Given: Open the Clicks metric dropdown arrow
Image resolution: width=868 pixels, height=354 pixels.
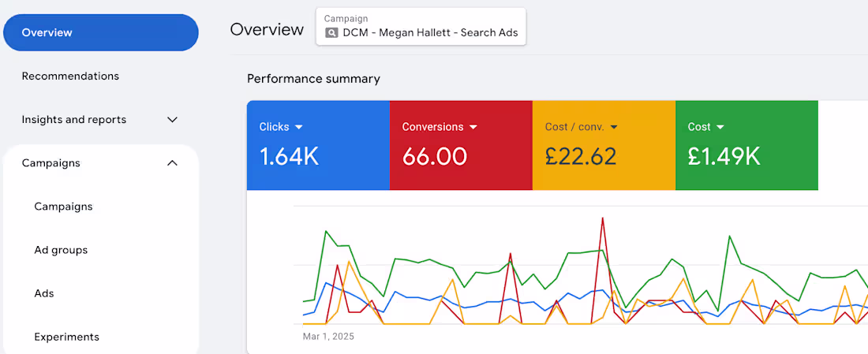Looking at the screenshot, I should [299, 127].
